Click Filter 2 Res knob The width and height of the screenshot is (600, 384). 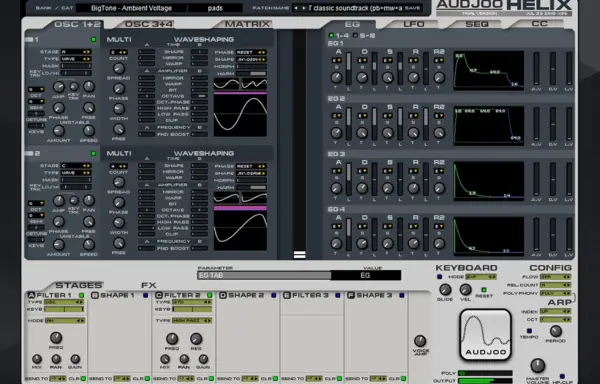coord(196,338)
